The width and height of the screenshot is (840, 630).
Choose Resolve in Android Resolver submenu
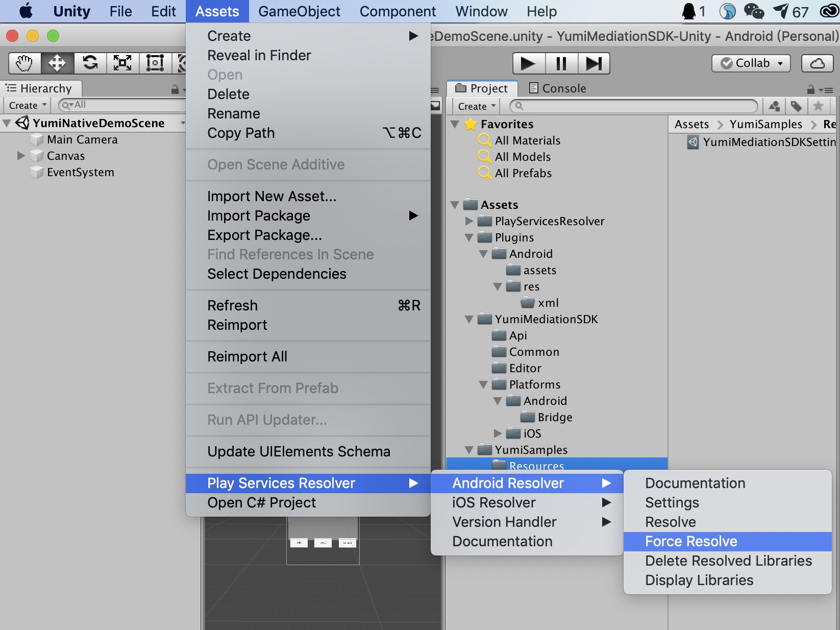[x=728, y=522]
